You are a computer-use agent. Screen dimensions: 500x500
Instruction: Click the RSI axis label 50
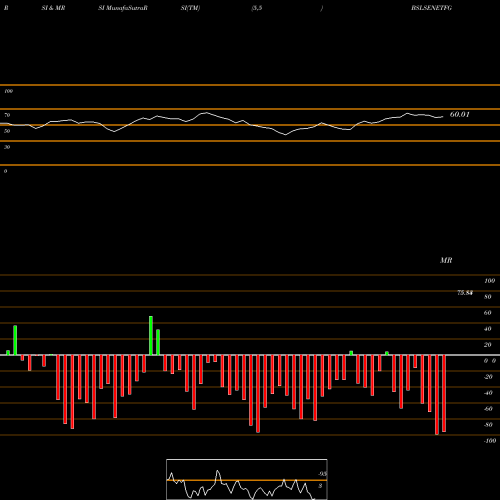(7, 131)
